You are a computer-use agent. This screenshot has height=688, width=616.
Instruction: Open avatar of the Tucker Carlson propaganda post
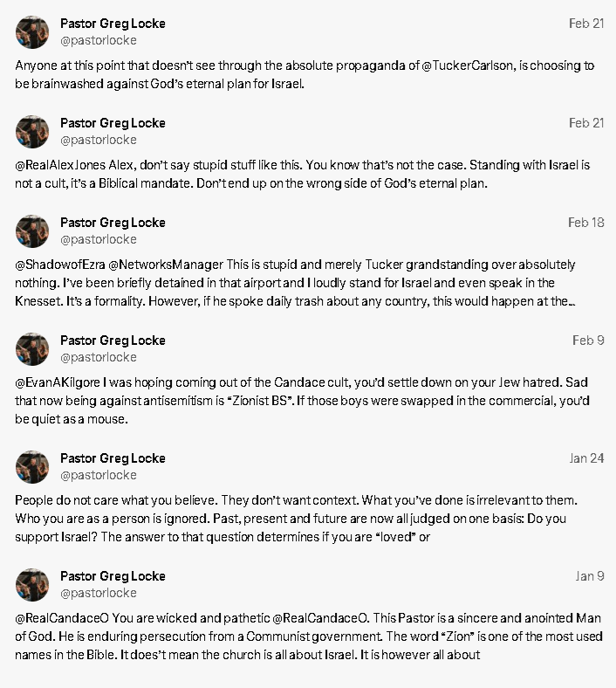coord(32,32)
